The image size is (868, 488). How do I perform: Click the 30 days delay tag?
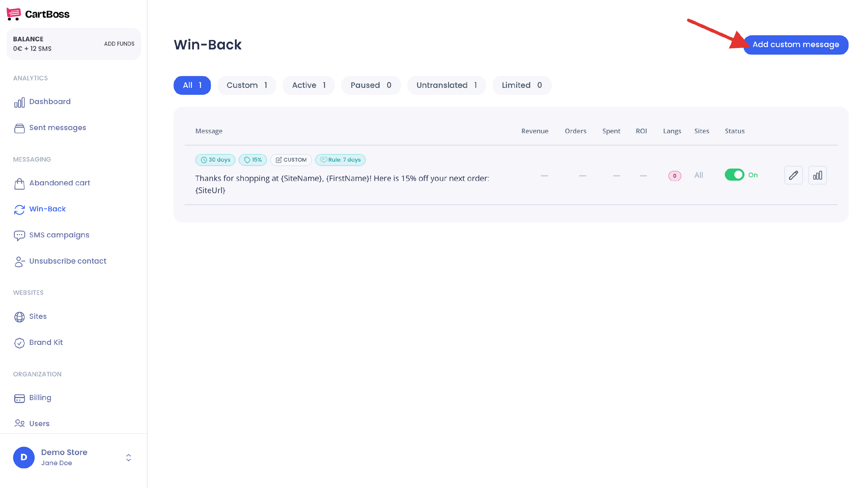coord(215,160)
